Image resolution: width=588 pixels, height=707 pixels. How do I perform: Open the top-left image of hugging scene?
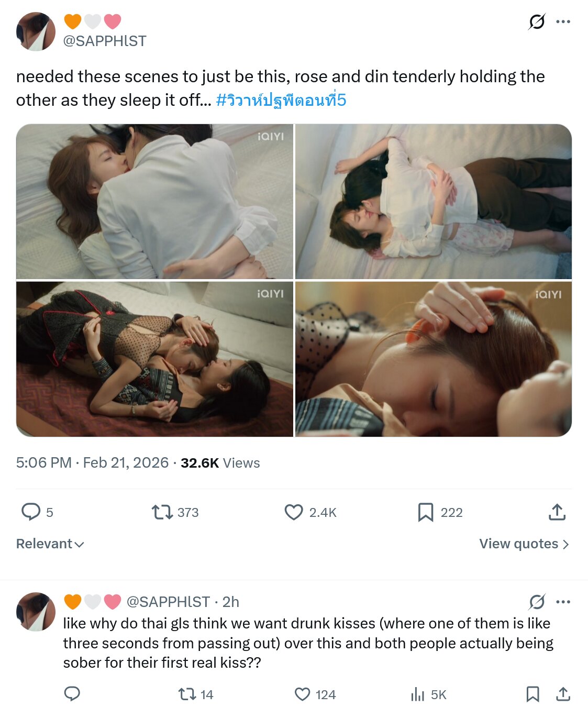pos(155,202)
